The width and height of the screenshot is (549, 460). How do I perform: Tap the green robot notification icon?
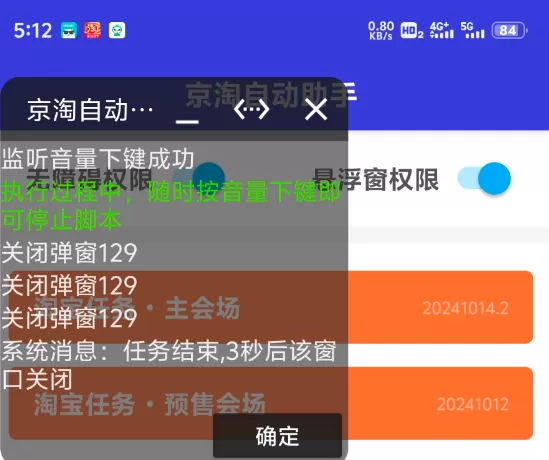tap(117, 30)
